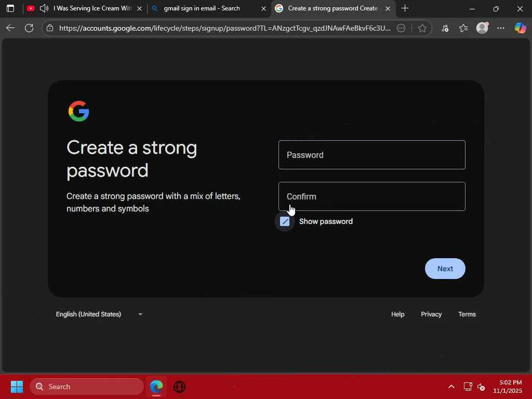Click the globe app taskbar icon

179,387
